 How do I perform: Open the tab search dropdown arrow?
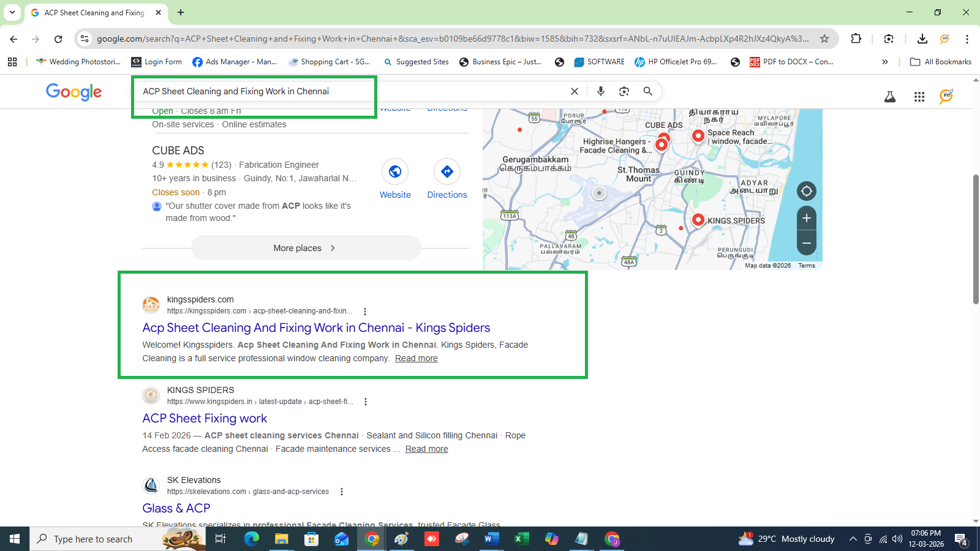pos(12,12)
